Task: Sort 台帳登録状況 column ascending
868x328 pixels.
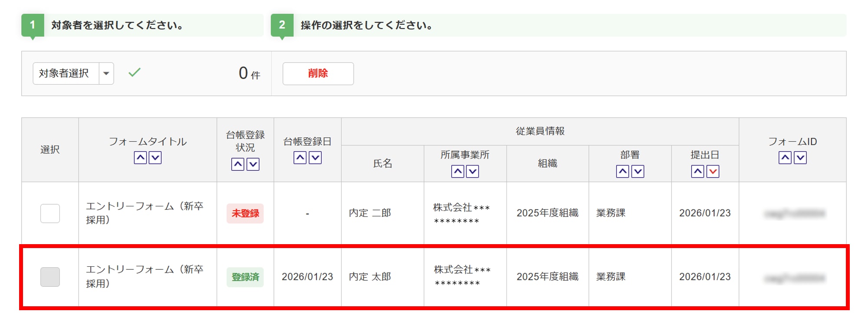Action: 238,164
